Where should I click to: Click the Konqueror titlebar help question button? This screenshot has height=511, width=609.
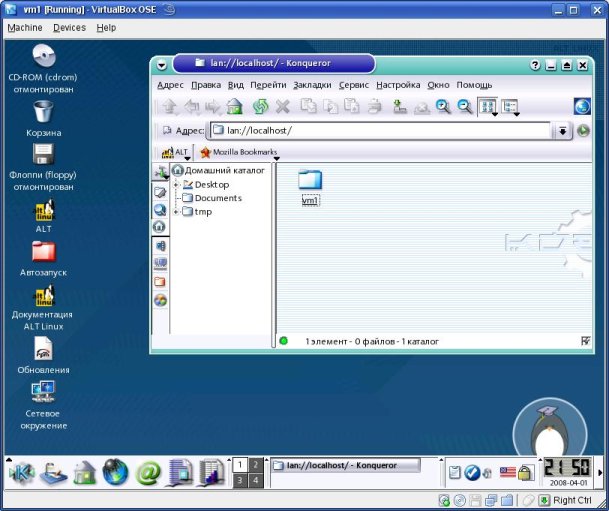[x=535, y=65]
